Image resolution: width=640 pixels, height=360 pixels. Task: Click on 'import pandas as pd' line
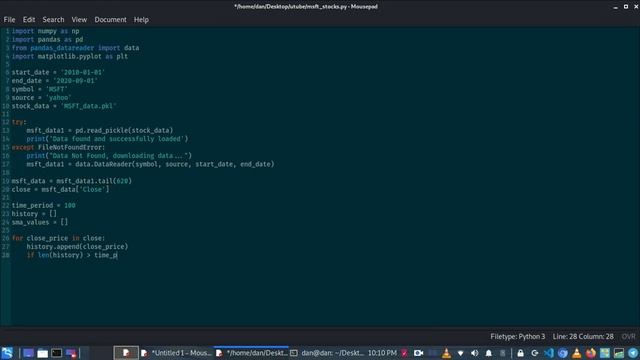[47, 40]
